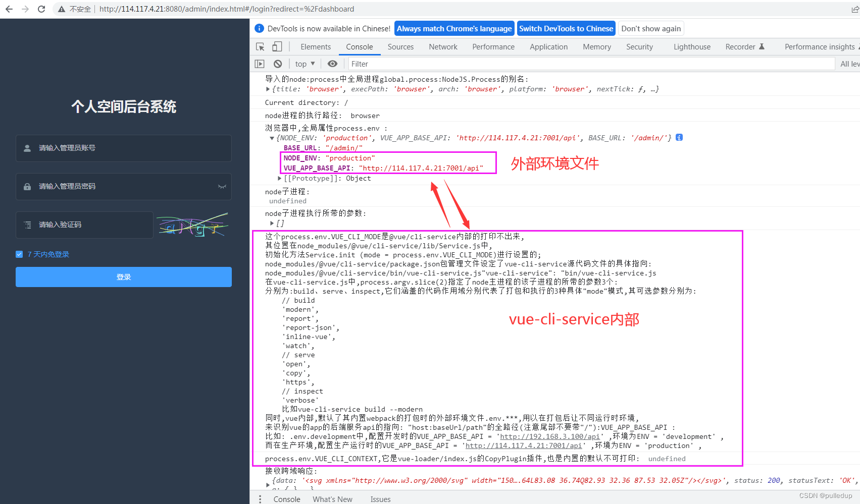The width and height of the screenshot is (860, 504).
Task: Enable the 7天内免登录 checkbox
Action: tap(19, 254)
